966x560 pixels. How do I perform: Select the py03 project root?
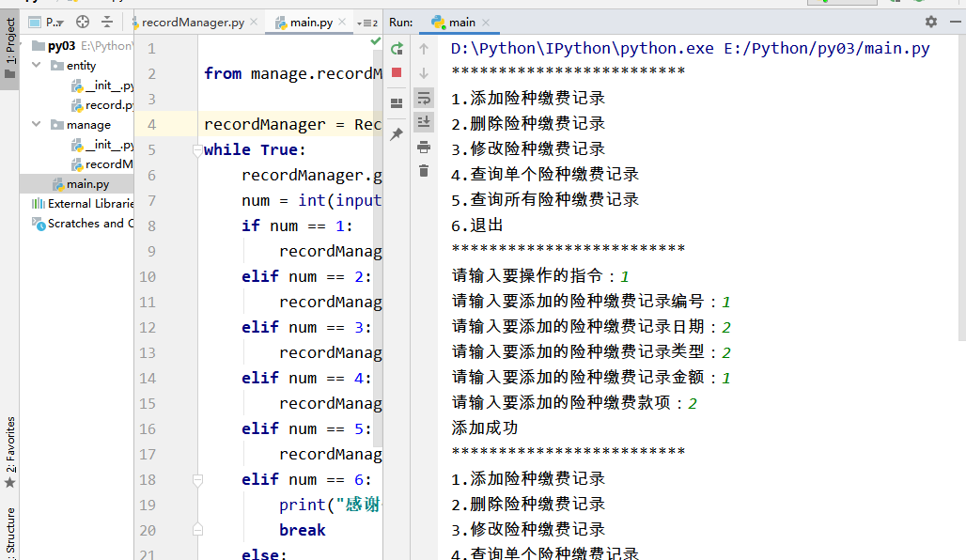62,46
